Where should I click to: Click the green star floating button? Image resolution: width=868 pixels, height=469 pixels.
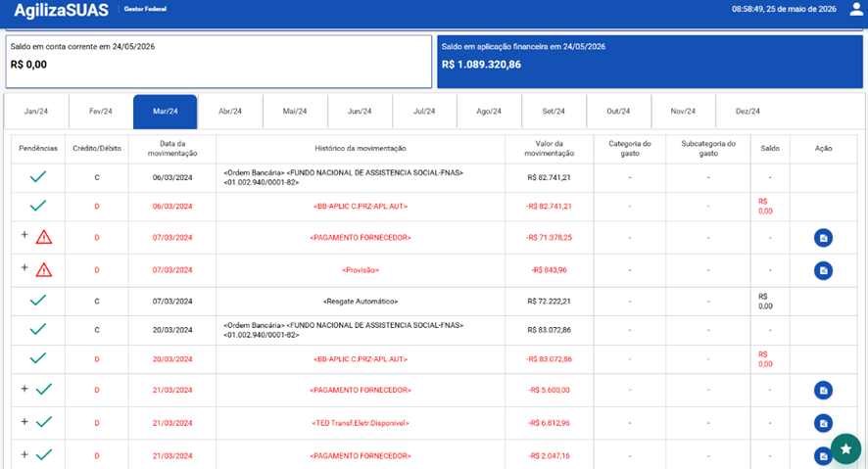tap(845, 449)
